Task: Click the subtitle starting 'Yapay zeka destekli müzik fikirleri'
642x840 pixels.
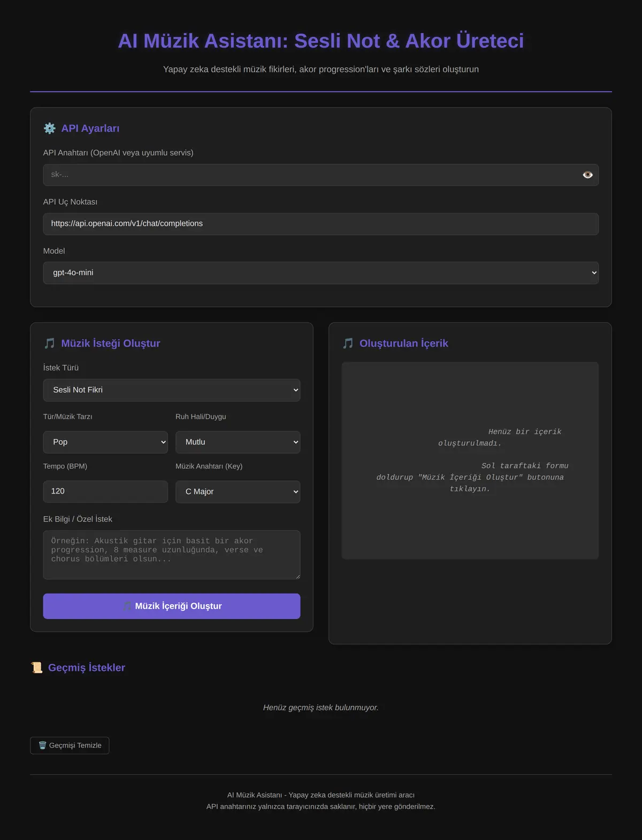Action: tap(321, 70)
